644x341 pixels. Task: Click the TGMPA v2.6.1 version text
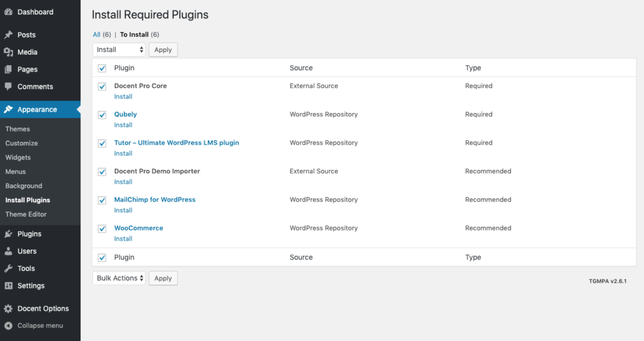click(x=608, y=281)
